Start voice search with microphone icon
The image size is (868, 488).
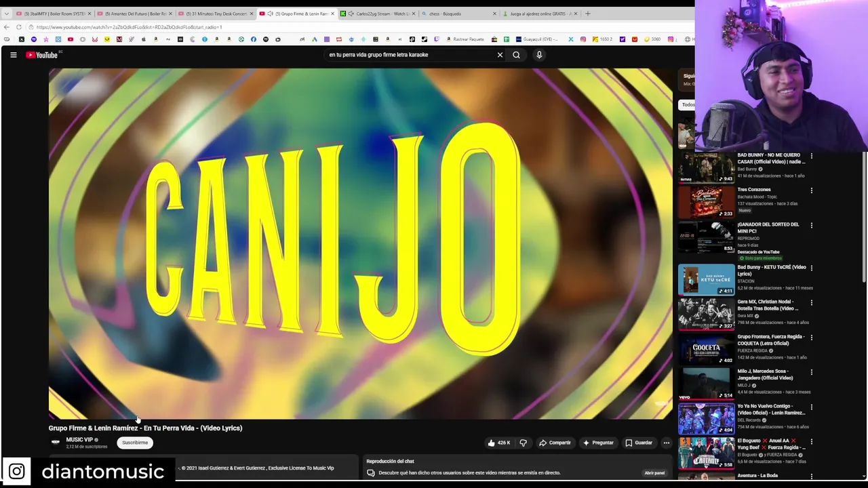point(539,55)
